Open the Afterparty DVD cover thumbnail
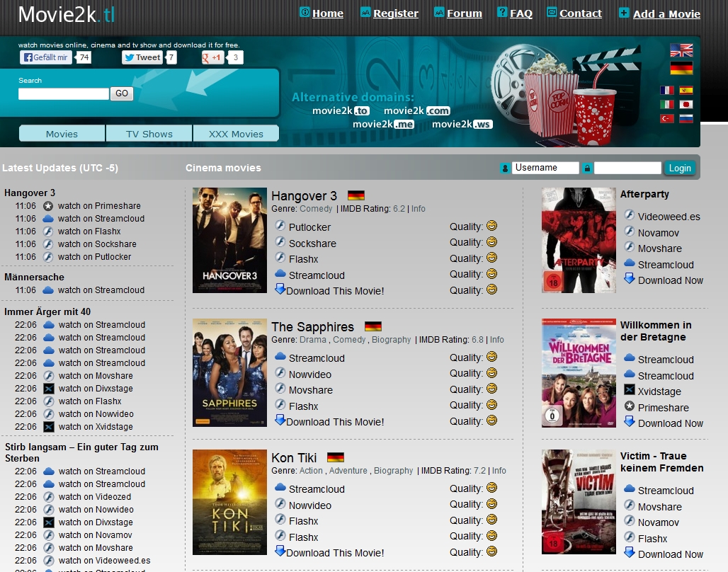 (x=579, y=240)
